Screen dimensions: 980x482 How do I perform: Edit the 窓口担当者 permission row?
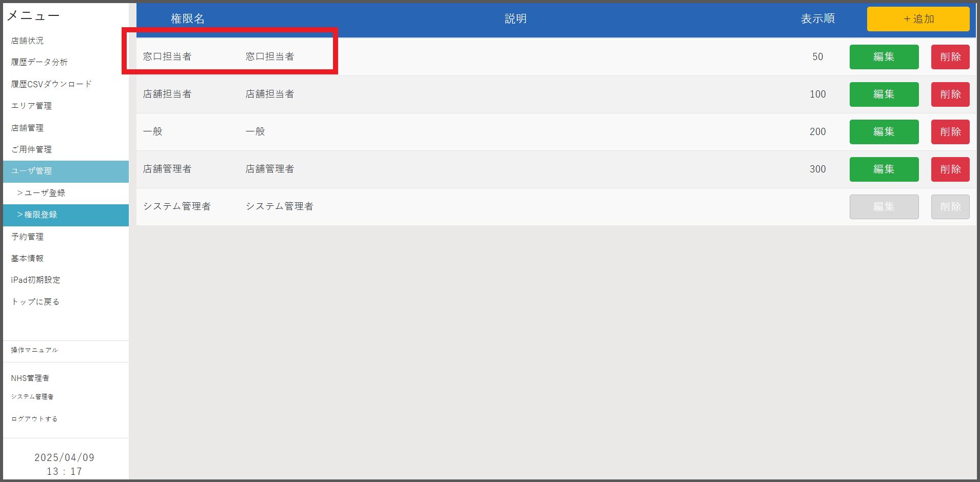(884, 57)
